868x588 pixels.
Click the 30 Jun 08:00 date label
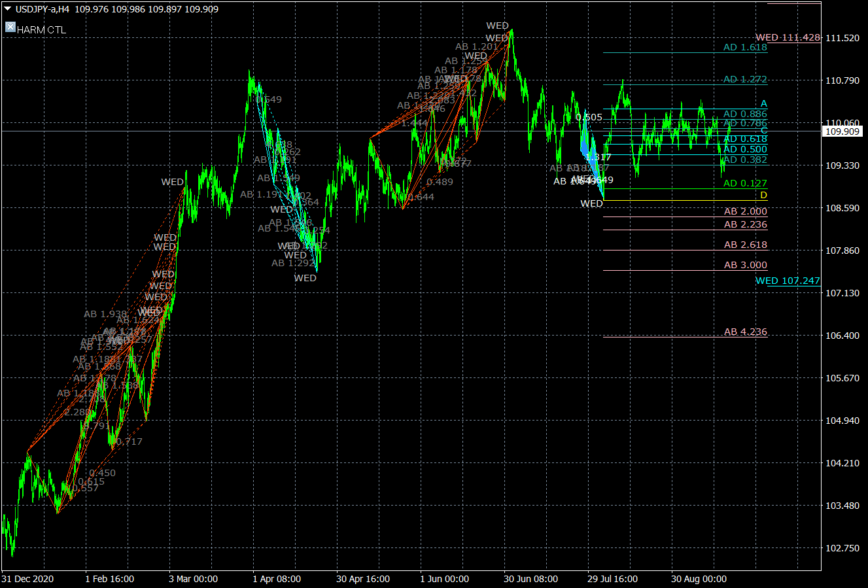click(x=530, y=579)
